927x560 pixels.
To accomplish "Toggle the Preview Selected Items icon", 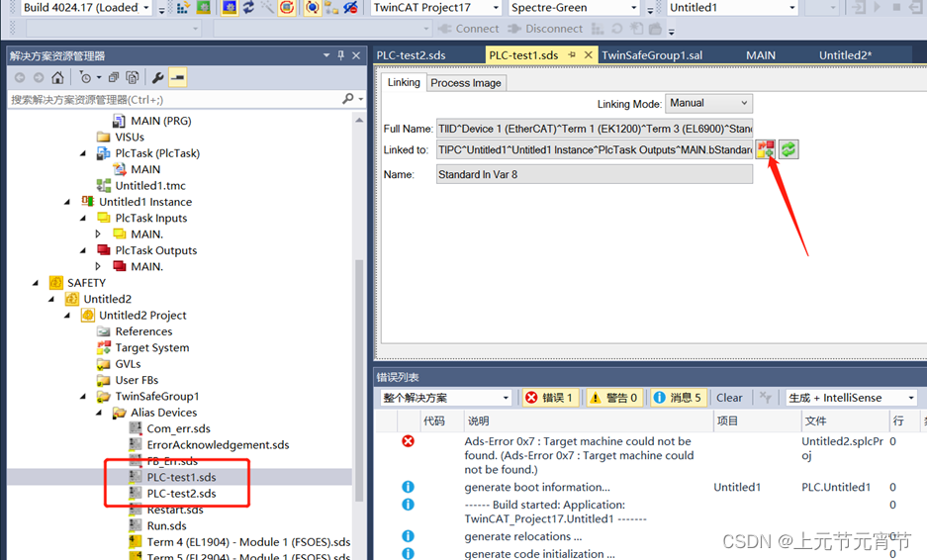I will (x=177, y=77).
